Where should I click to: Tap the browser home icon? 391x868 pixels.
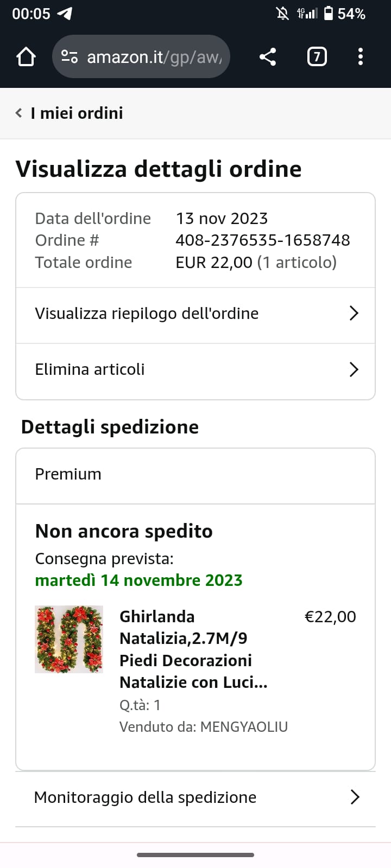26,56
